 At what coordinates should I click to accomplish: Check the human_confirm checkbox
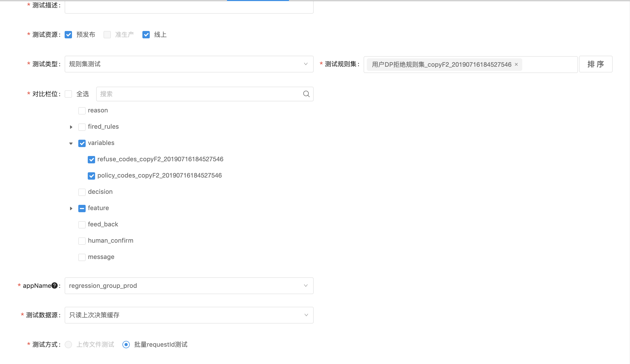(x=82, y=241)
